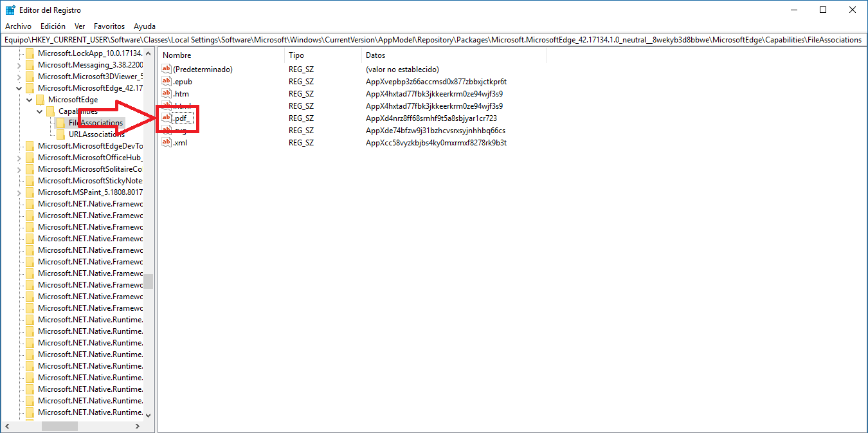
Task: Expand the Microsoft.MicrosoftSolitaireCo key
Action: (19, 169)
